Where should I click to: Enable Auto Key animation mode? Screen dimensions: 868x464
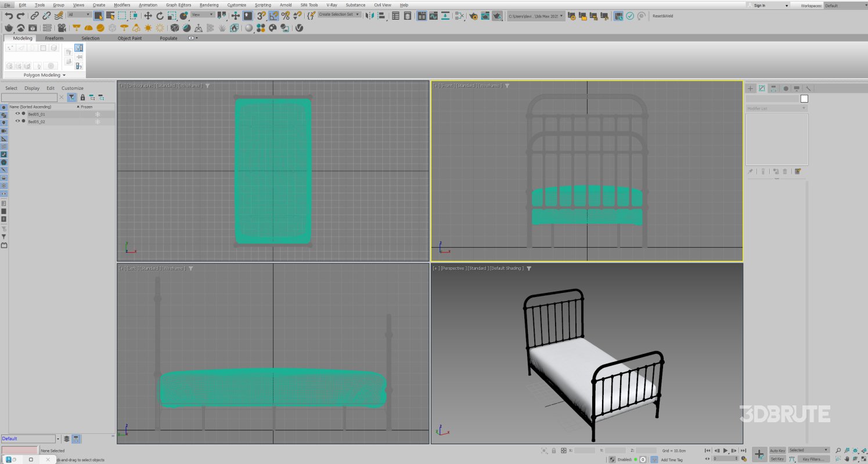[777, 450]
